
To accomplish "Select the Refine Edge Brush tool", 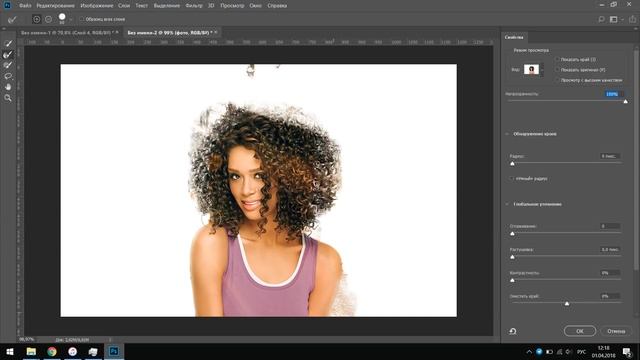I will click(8, 54).
